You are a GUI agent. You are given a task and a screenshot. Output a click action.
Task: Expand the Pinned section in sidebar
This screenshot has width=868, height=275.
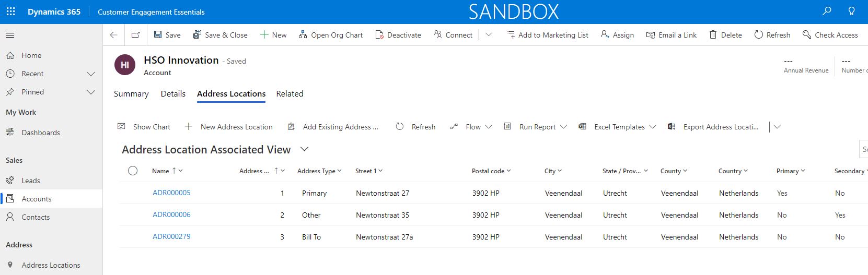90,92
